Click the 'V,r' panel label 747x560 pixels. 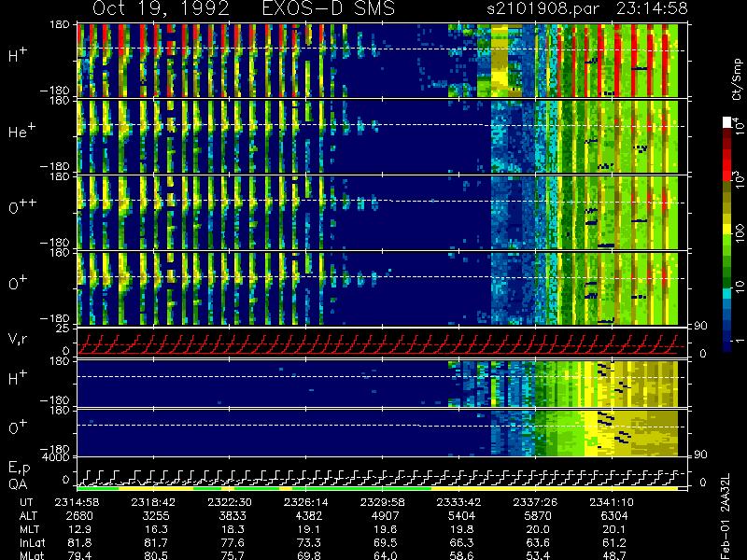[18, 339]
